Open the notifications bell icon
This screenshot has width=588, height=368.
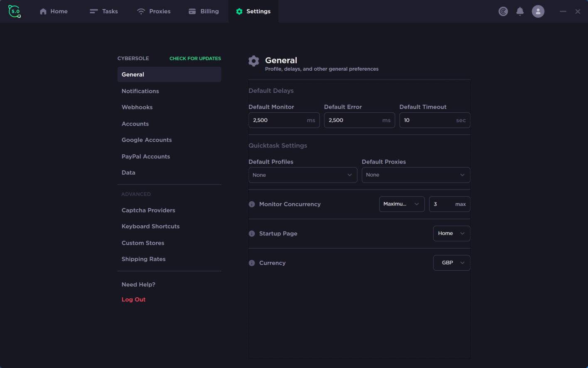point(520,11)
